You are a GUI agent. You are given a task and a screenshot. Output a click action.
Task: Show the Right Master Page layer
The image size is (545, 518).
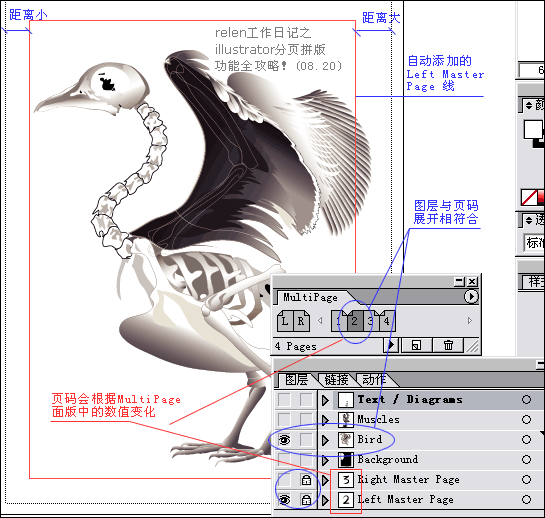coord(284,480)
